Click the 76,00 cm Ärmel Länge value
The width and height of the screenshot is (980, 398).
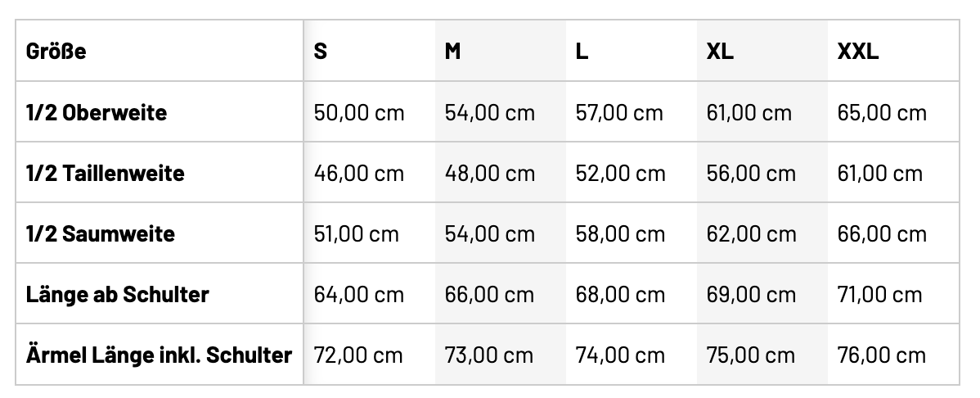[x=882, y=355]
